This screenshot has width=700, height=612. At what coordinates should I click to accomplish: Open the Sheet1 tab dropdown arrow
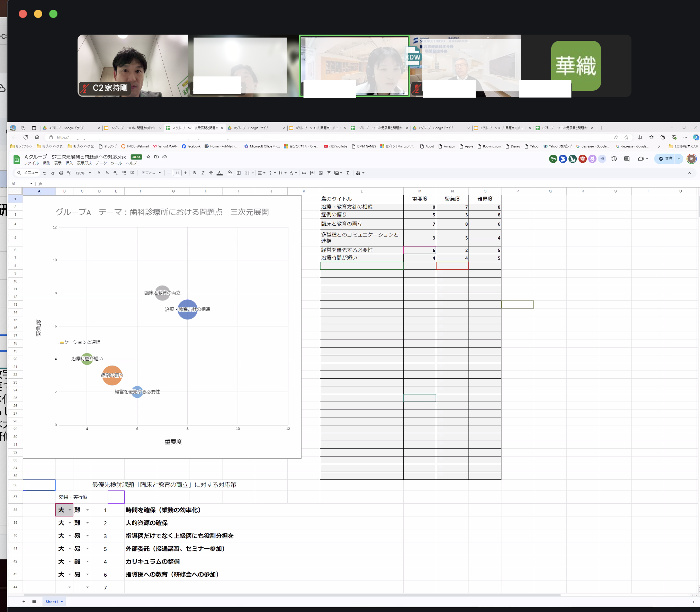coord(62,602)
